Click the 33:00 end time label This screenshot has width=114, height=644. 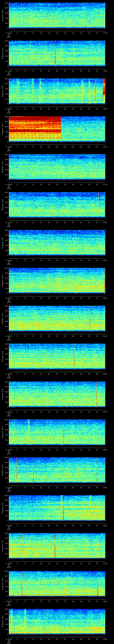coord(105,639)
